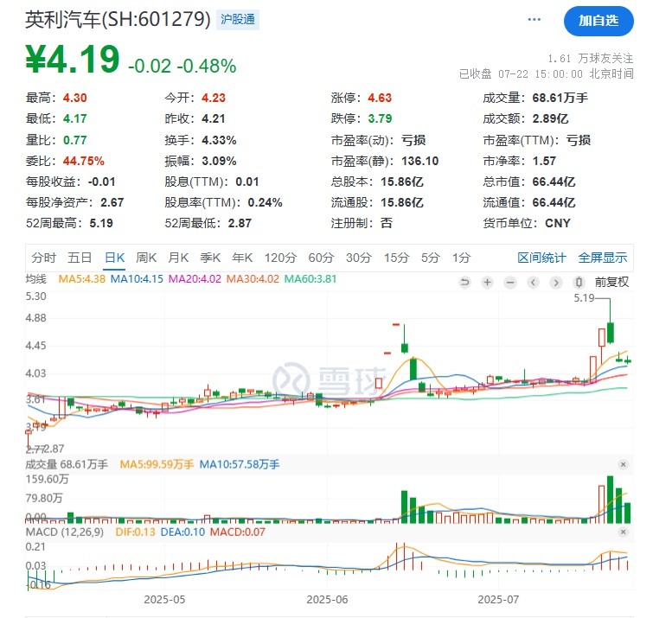Click the DIF:0.13 value label
672x618 pixels.
pyautogui.click(x=136, y=532)
